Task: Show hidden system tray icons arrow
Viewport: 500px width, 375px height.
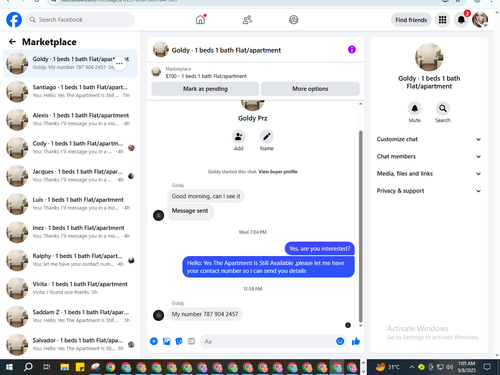Action: pos(412,367)
